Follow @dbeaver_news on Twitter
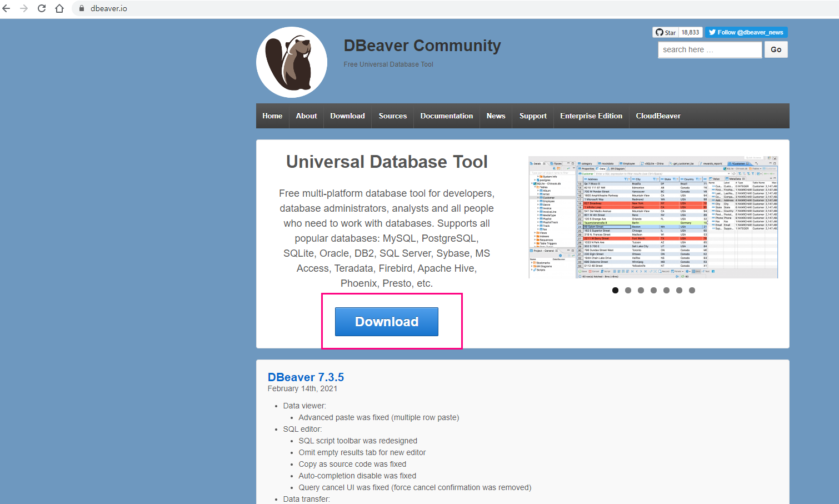Screen dimensions: 839x504 pos(746,32)
